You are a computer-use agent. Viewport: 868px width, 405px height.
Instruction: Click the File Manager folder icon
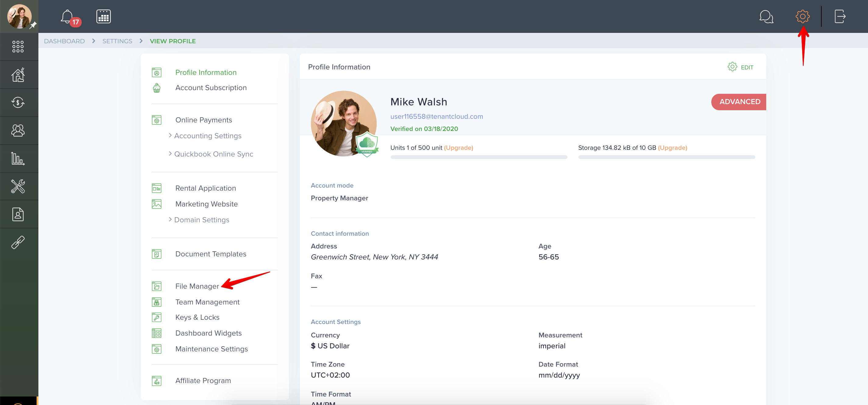pos(157,286)
